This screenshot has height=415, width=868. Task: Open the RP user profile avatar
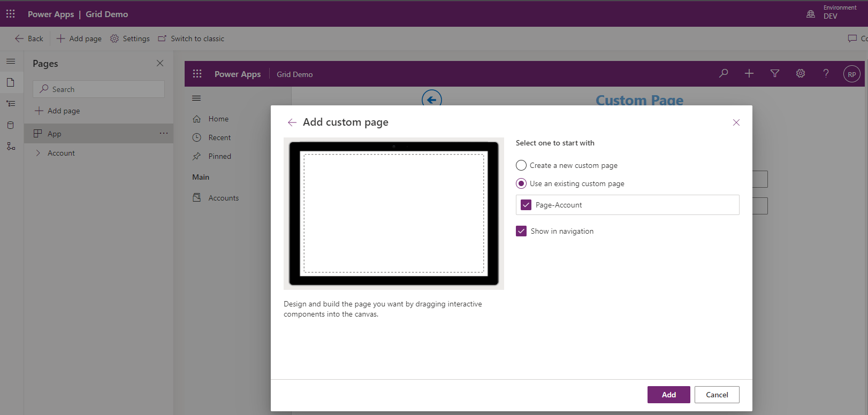point(852,74)
